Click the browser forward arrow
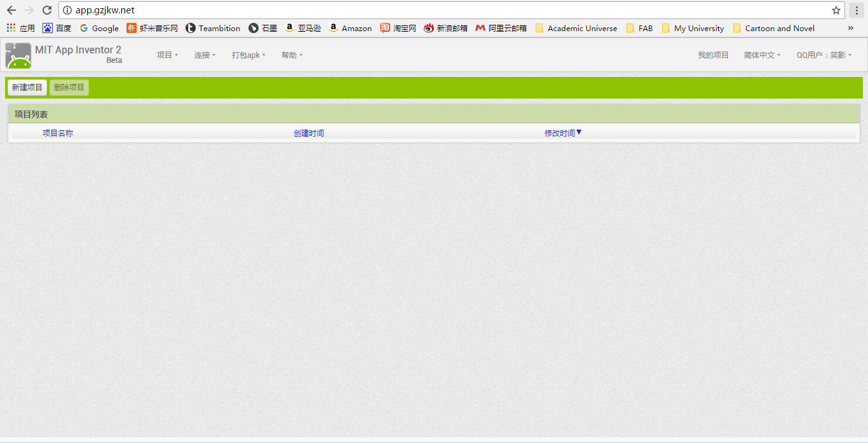The image size is (868, 443). coord(29,10)
